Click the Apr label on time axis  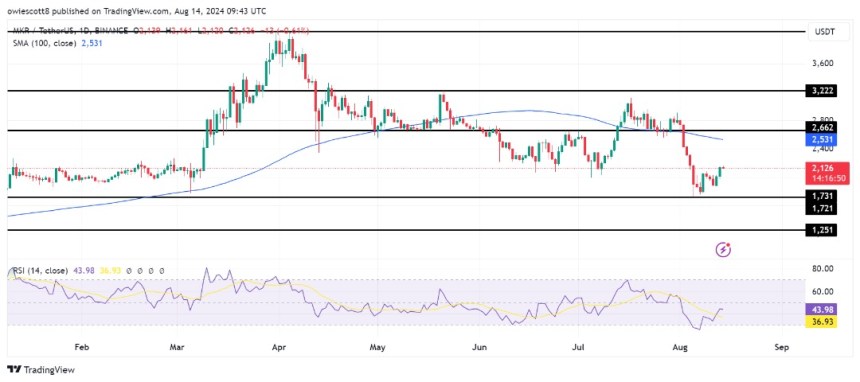(279, 347)
